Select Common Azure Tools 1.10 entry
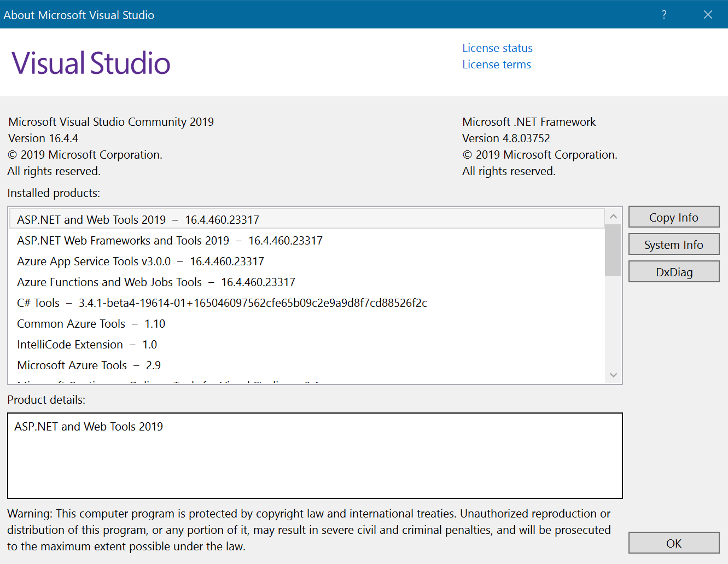This screenshot has width=728, height=564. pos(307,323)
